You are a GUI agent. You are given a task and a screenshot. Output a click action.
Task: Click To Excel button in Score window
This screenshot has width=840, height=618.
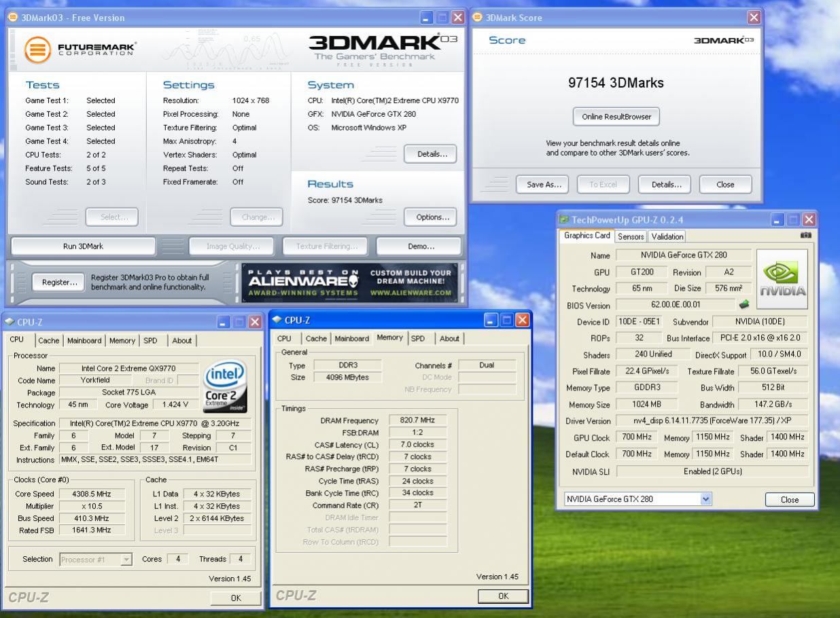click(x=603, y=185)
